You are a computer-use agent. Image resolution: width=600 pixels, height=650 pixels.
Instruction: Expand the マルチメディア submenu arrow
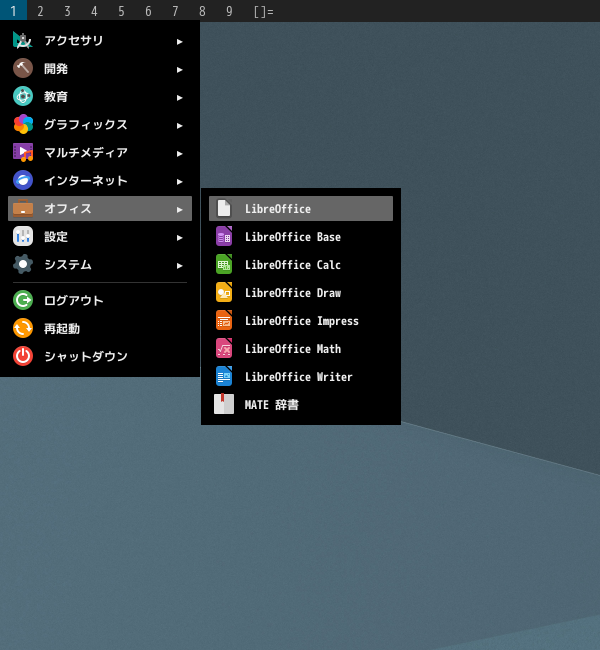pos(180,154)
